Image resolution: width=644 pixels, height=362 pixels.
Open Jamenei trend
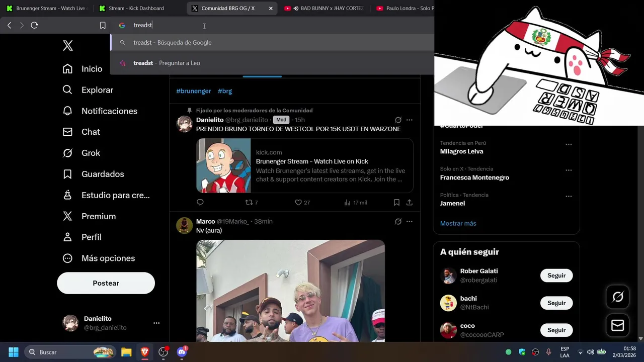pyautogui.click(x=452, y=204)
